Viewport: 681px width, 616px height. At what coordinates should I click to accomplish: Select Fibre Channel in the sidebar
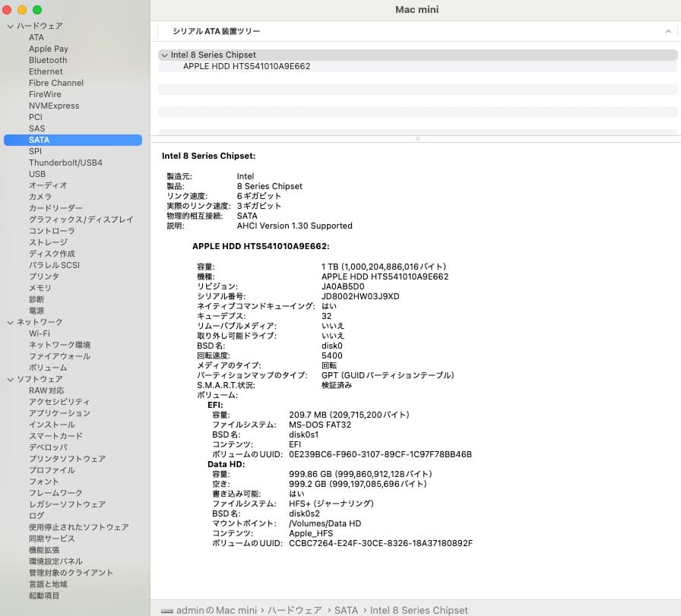pos(55,83)
